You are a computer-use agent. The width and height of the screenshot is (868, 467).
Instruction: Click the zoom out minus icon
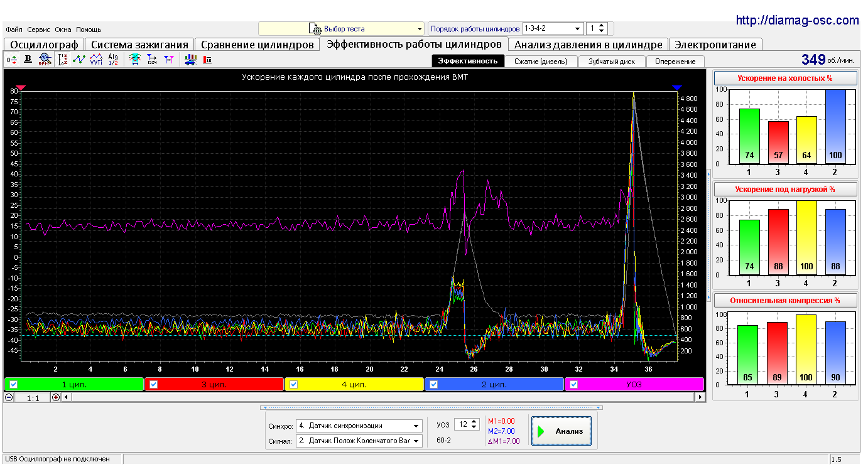pos(9,397)
